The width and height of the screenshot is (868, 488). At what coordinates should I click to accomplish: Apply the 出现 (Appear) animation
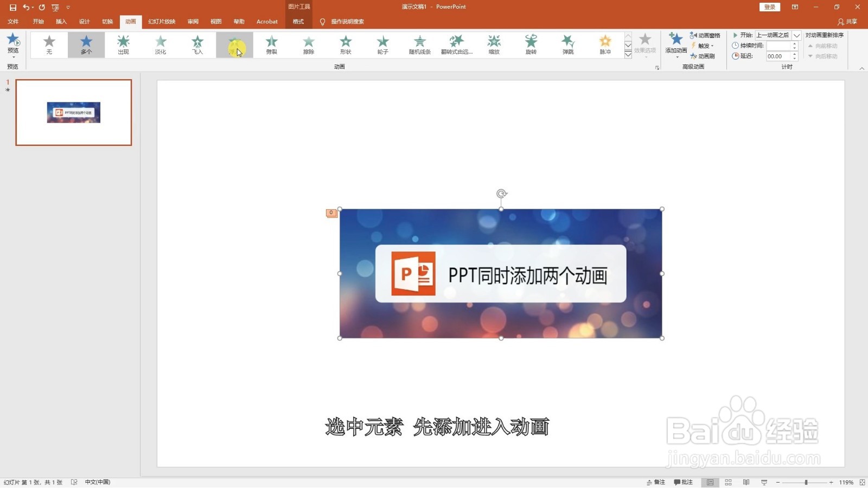coord(123,44)
